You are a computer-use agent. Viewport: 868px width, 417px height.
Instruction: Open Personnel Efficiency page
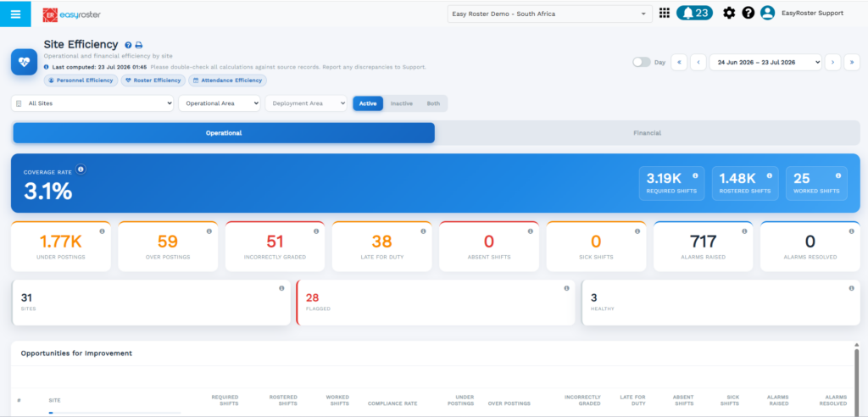pyautogui.click(x=81, y=81)
